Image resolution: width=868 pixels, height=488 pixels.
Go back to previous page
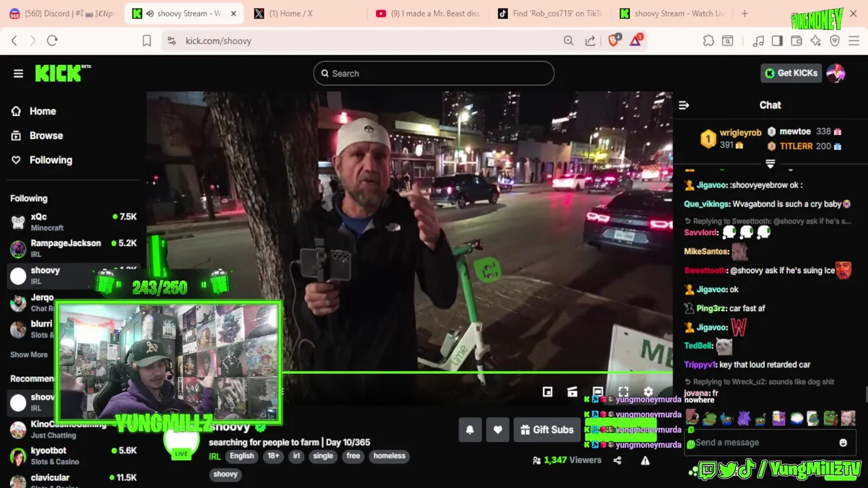click(x=14, y=41)
